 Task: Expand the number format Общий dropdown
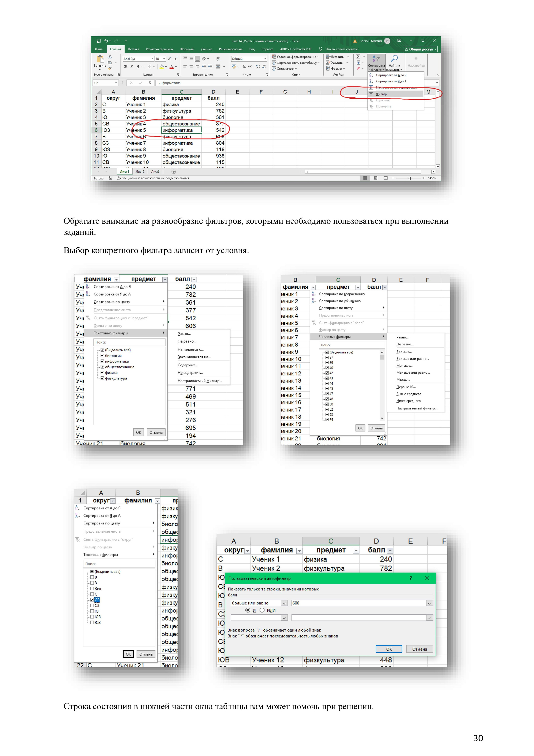(x=265, y=59)
